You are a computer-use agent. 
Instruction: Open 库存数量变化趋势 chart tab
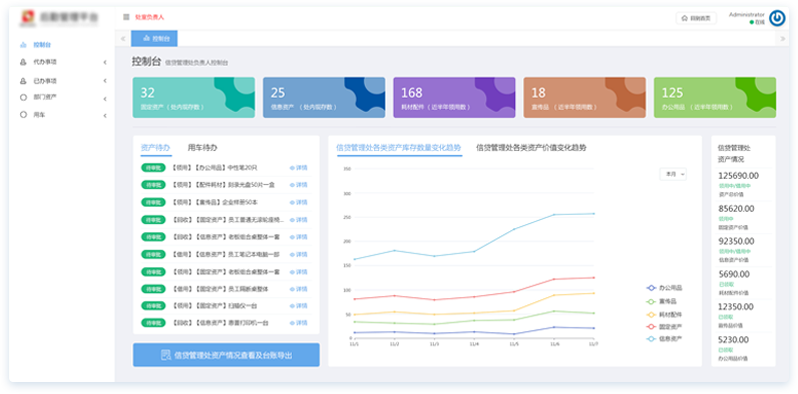399,148
